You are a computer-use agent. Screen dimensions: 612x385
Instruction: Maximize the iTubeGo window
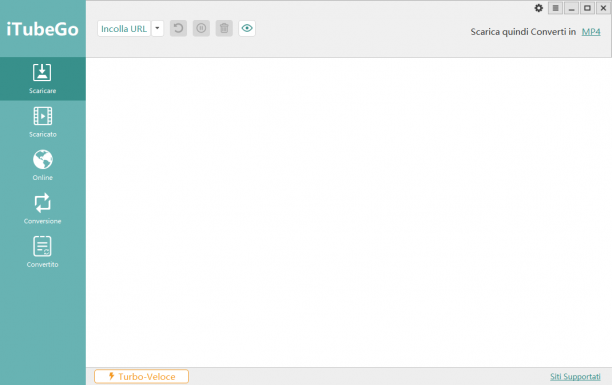click(587, 8)
